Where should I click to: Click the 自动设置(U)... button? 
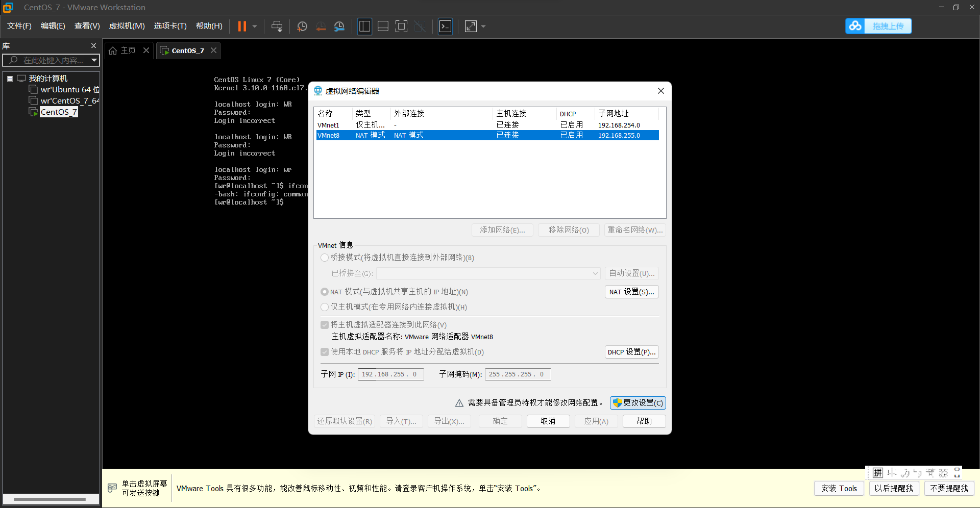(632, 273)
